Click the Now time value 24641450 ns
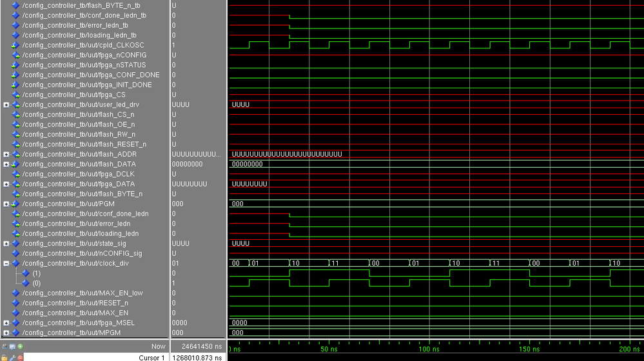The height and width of the screenshot is (361, 644). pyautogui.click(x=202, y=347)
